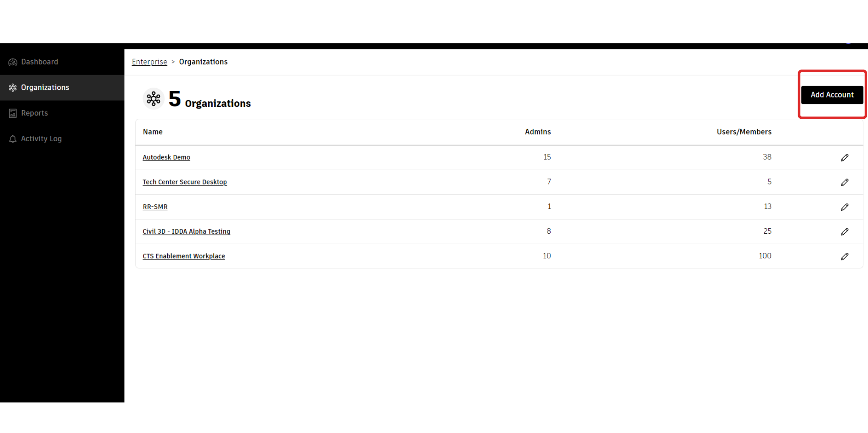Click pencil icon for CTS Enablement Workplace
Viewport: 868px width, 433px height.
click(x=844, y=257)
